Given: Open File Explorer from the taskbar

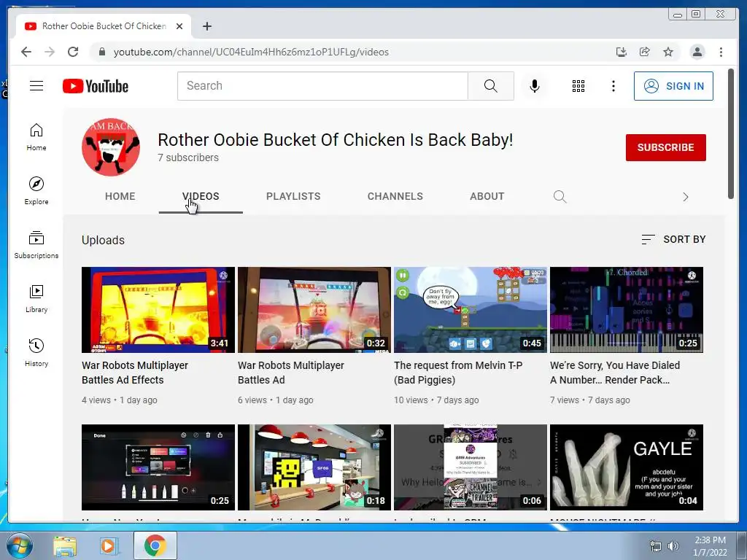Looking at the screenshot, I should pyautogui.click(x=65, y=546).
